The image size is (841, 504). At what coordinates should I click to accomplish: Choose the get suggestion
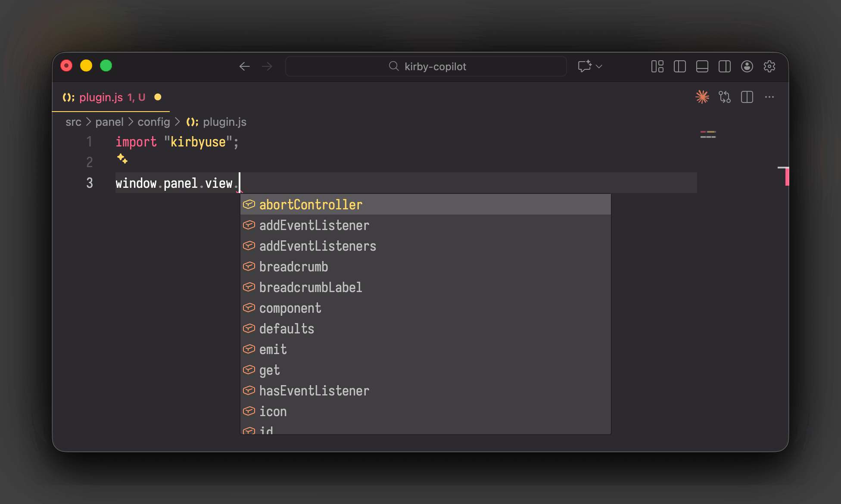[426, 370]
